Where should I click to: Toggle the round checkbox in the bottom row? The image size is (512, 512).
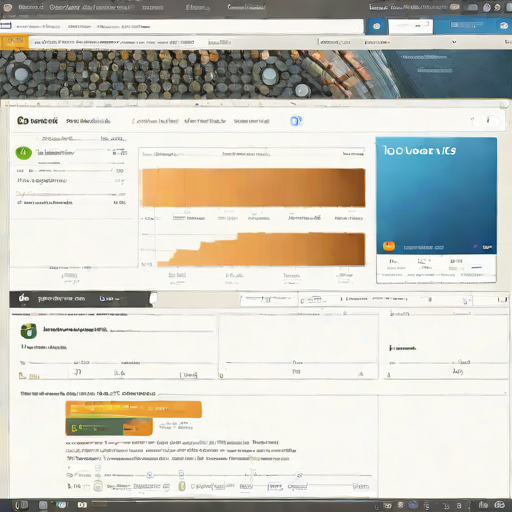point(98,486)
